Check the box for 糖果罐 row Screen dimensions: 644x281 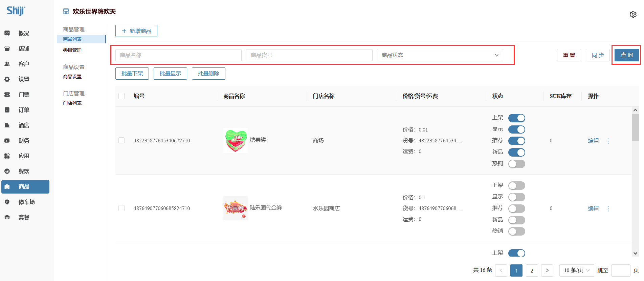tap(121, 140)
